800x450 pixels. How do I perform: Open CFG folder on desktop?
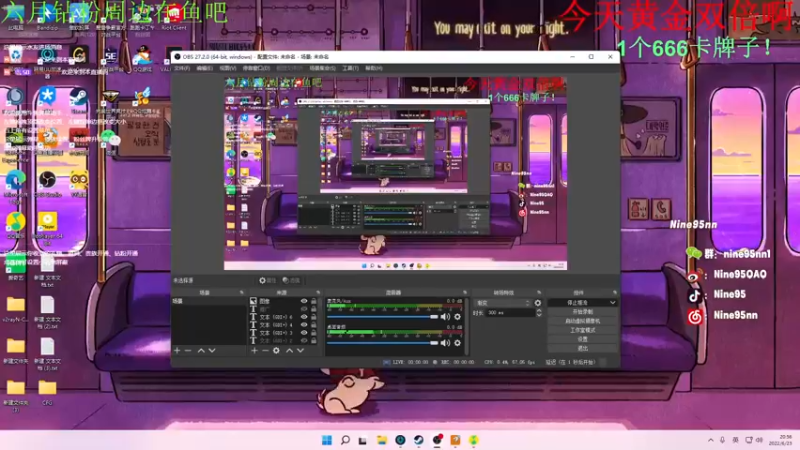tap(47, 392)
